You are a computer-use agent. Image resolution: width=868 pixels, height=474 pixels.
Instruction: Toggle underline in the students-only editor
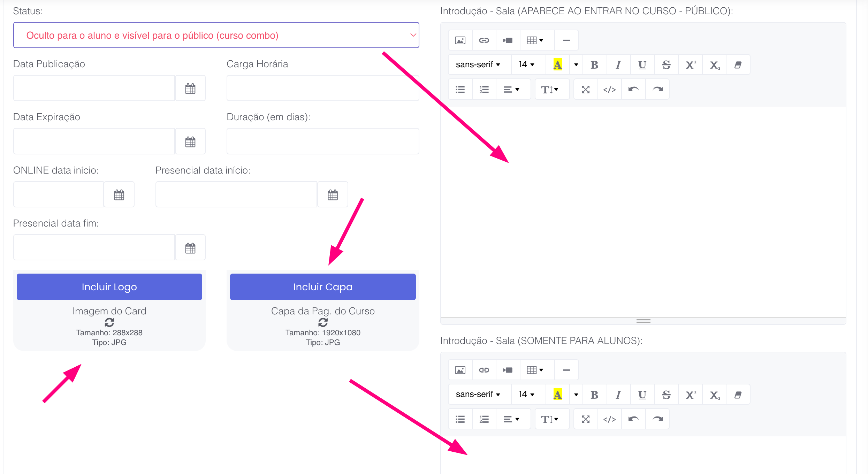tap(642, 395)
